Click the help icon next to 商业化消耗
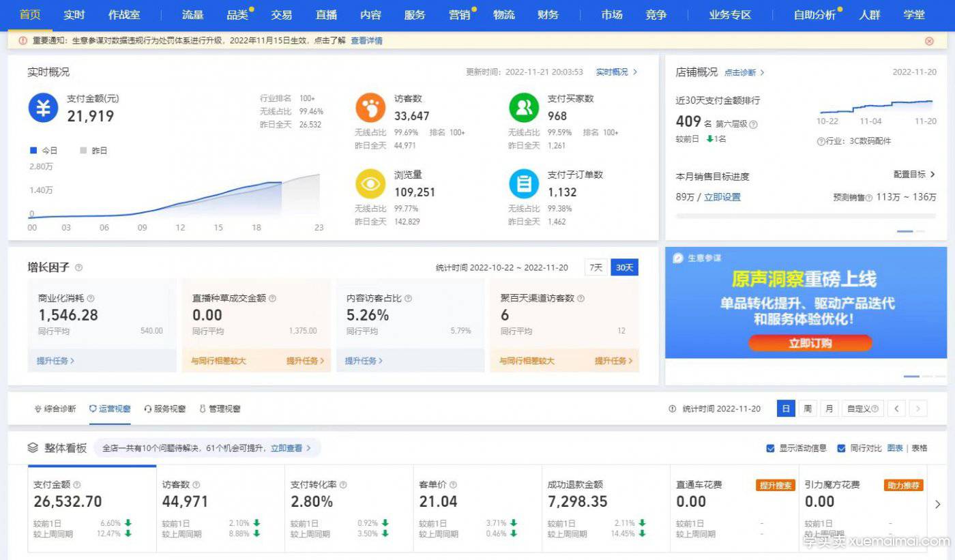 click(91, 298)
